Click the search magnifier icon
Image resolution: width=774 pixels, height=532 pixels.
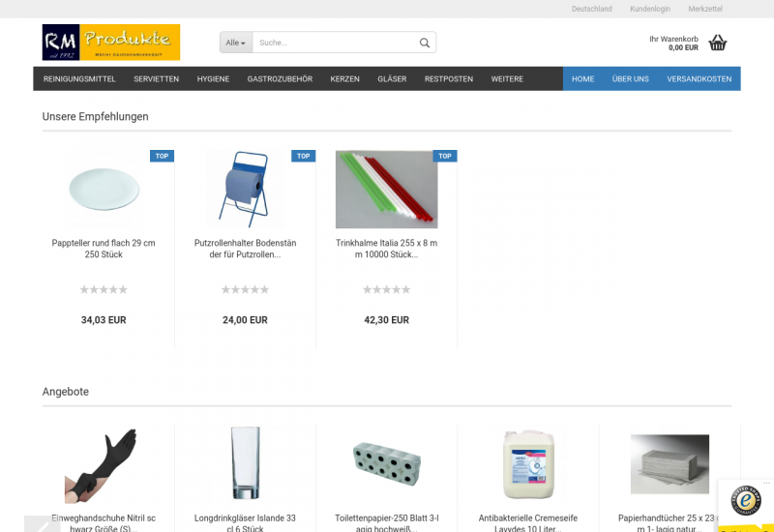point(424,43)
